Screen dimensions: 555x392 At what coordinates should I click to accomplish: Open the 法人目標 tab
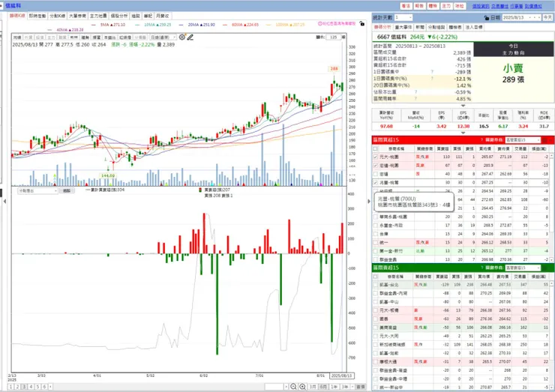click(474, 27)
